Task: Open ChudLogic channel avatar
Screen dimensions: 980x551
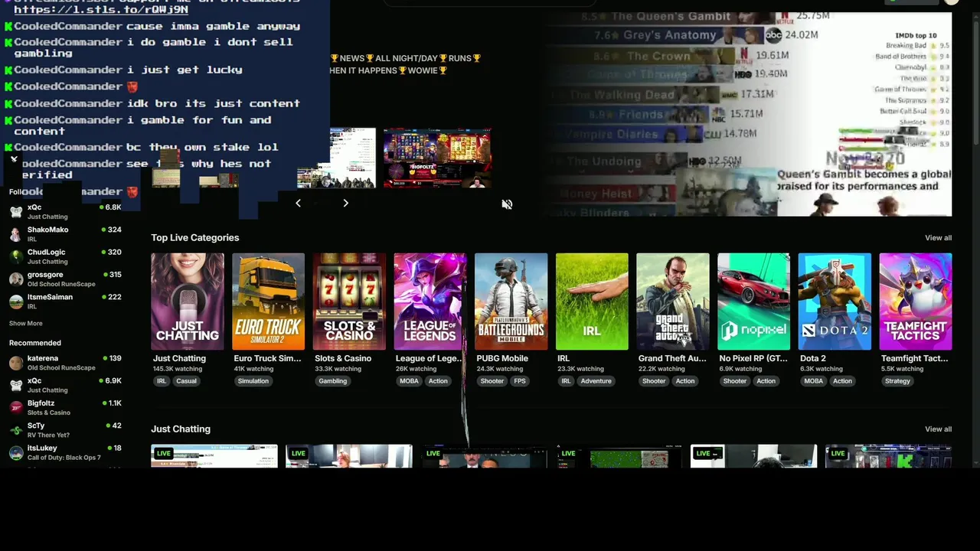Action: click(16, 256)
